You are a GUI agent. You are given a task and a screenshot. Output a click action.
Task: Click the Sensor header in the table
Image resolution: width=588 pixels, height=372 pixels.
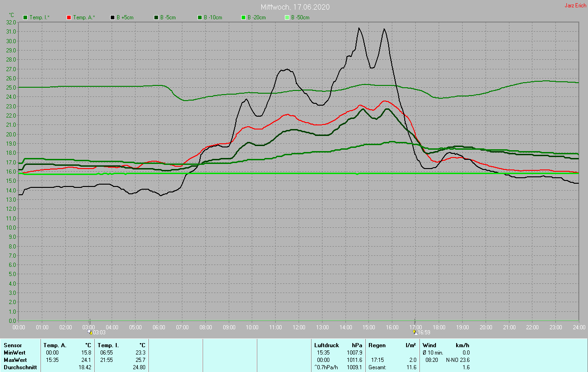pyautogui.click(x=12, y=345)
